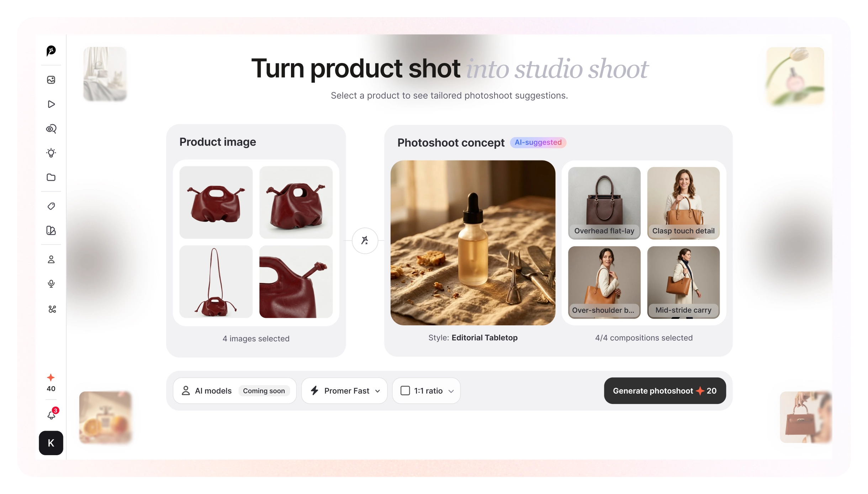Click the AI models button
Image resolution: width=868 pixels, height=494 pixels.
pyautogui.click(x=234, y=391)
